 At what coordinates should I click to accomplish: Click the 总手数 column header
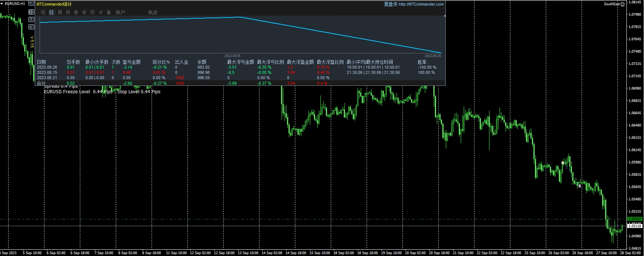click(x=74, y=62)
